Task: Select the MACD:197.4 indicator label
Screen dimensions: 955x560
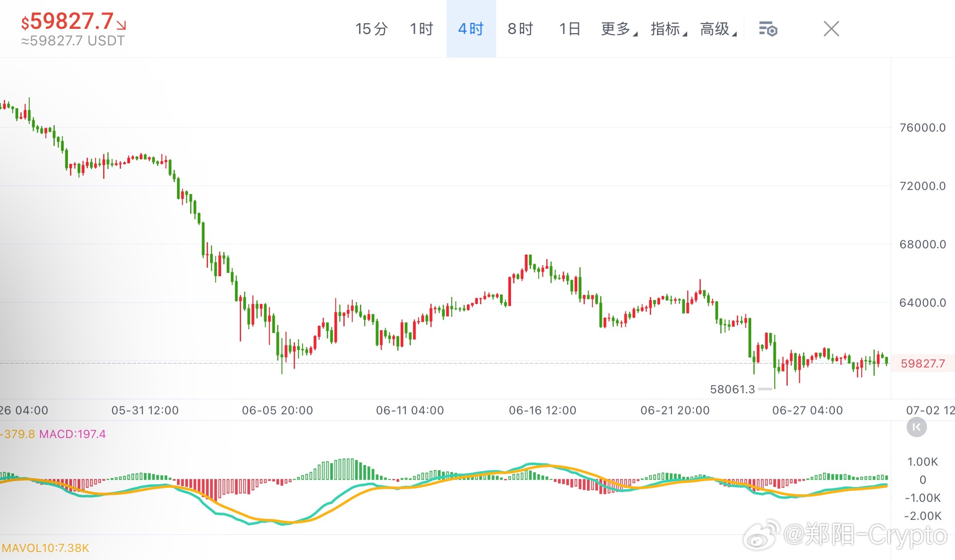Action: coord(73,434)
